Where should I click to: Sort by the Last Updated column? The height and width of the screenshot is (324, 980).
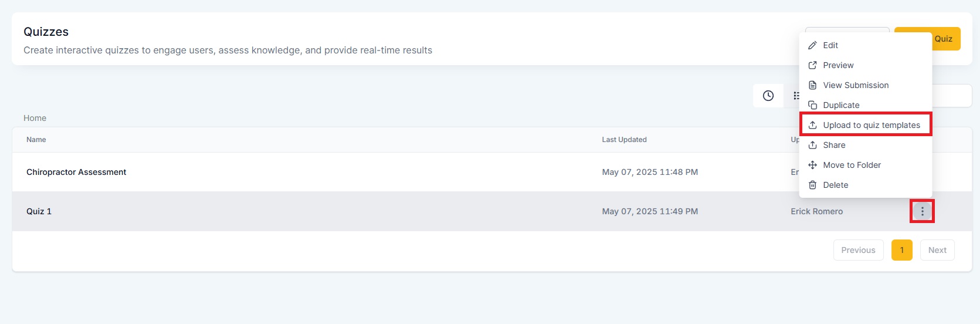pyautogui.click(x=624, y=140)
